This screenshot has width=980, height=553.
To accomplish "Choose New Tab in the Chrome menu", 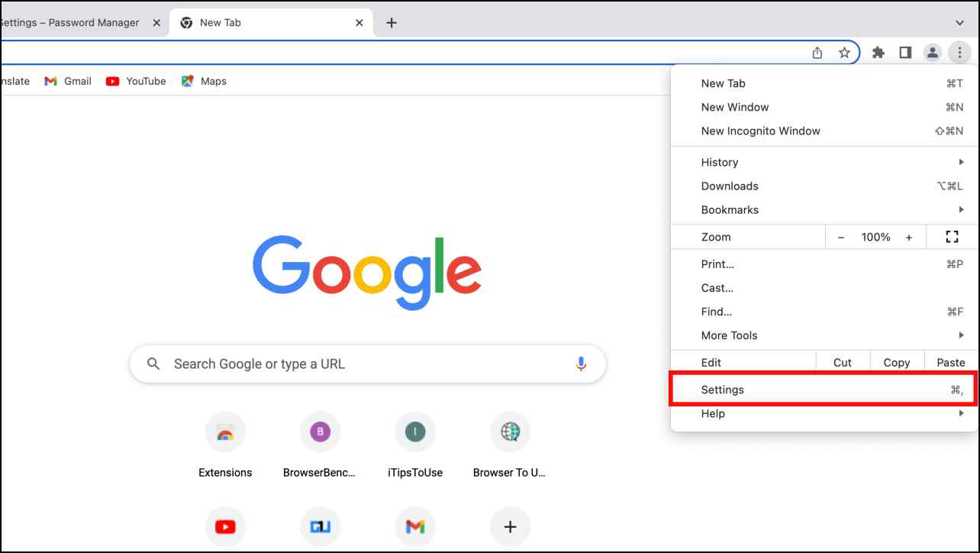I will [824, 83].
